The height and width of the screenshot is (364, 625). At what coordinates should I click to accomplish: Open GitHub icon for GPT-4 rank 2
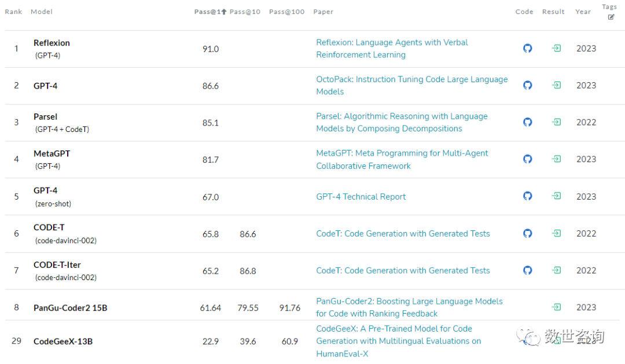[x=527, y=85]
